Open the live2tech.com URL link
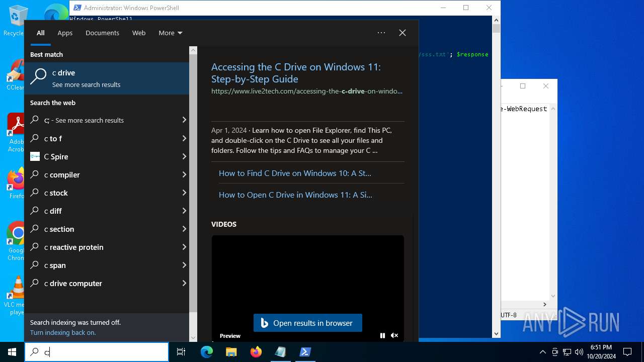This screenshot has width=644, height=362. (x=307, y=91)
